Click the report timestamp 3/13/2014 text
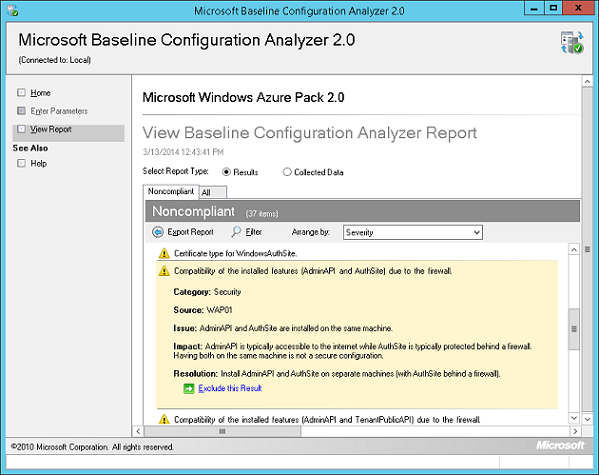 click(183, 152)
